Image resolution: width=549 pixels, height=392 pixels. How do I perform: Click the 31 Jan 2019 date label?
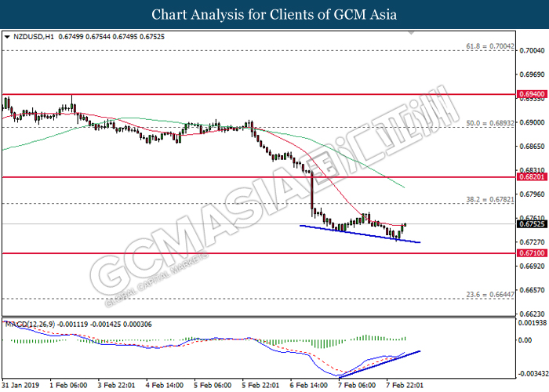pos(20,385)
